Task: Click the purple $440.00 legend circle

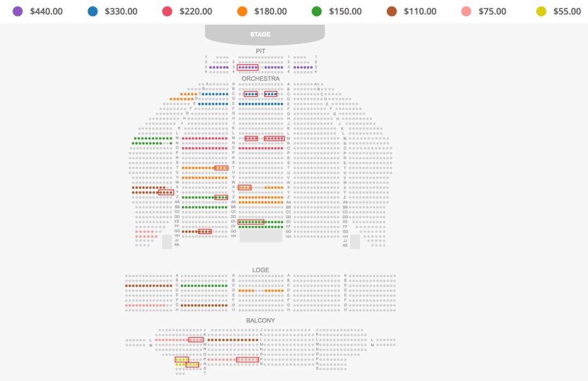Action: (x=17, y=11)
